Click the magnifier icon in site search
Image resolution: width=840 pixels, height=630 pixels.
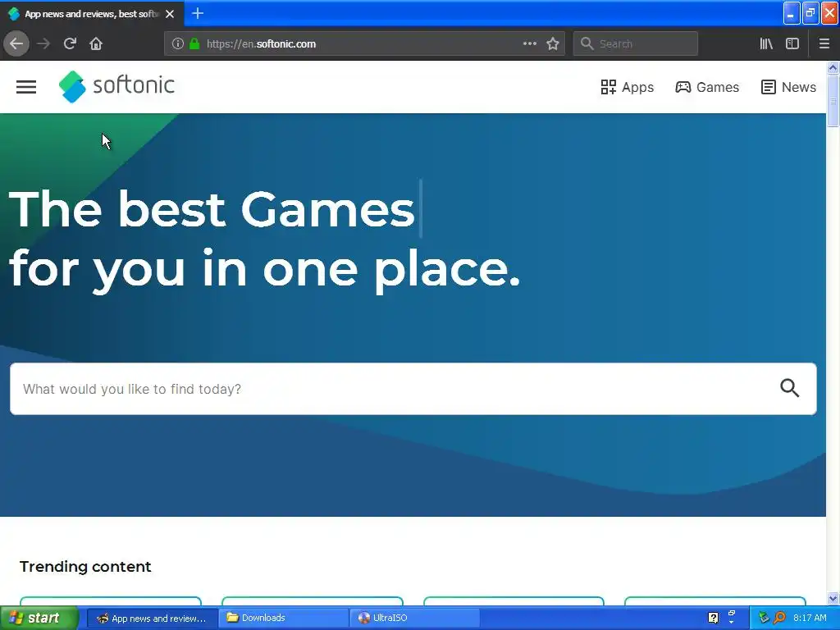tap(790, 388)
